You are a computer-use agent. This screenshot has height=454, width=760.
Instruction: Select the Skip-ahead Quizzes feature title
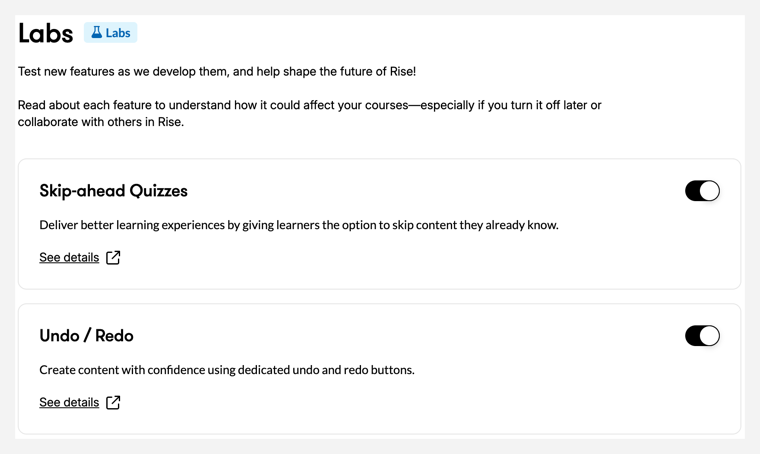pos(113,191)
